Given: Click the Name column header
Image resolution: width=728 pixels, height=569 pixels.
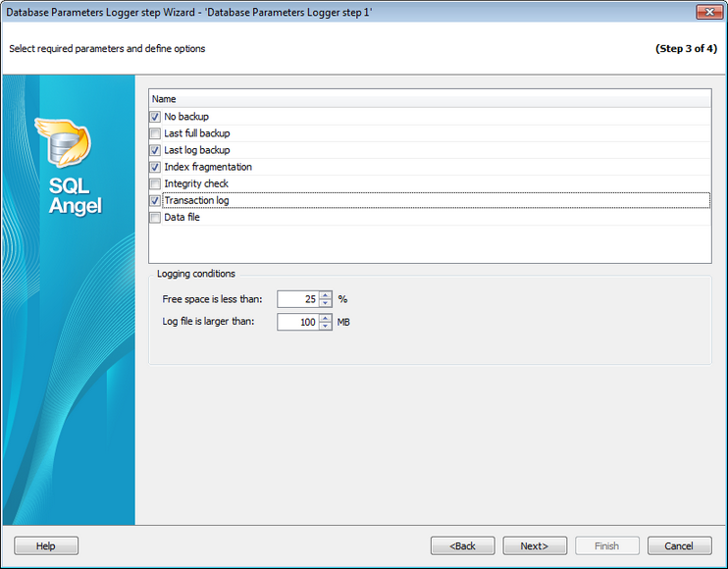Looking at the screenshot, I should 430,99.
